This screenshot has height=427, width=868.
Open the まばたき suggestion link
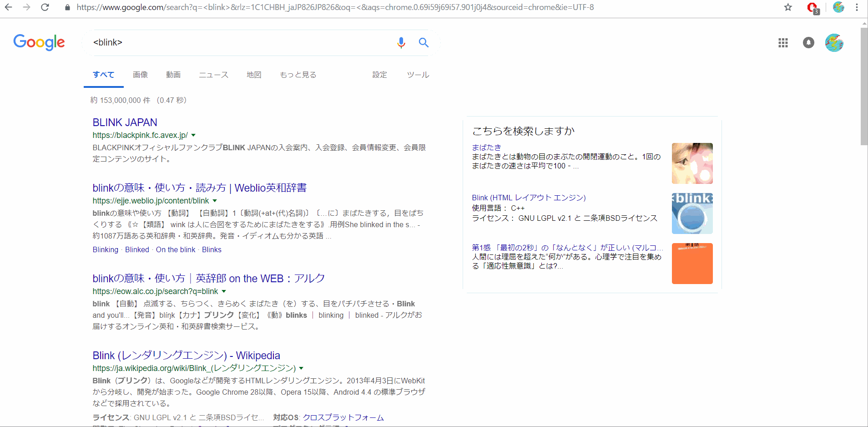click(486, 147)
